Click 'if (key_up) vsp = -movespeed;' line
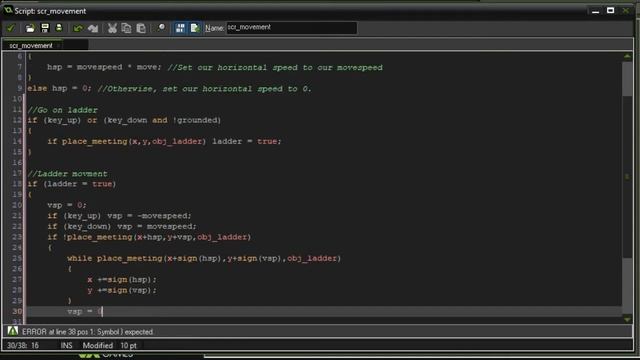 click(119, 216)
